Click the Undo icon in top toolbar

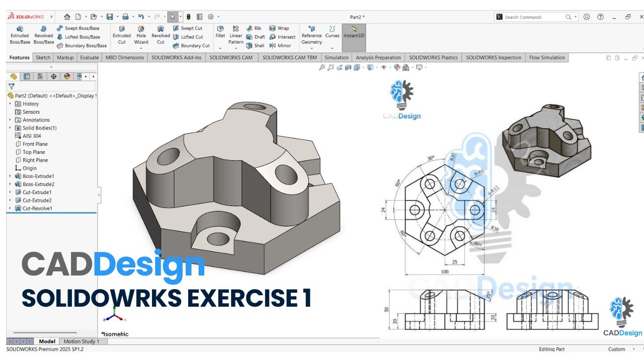[141, 17]
